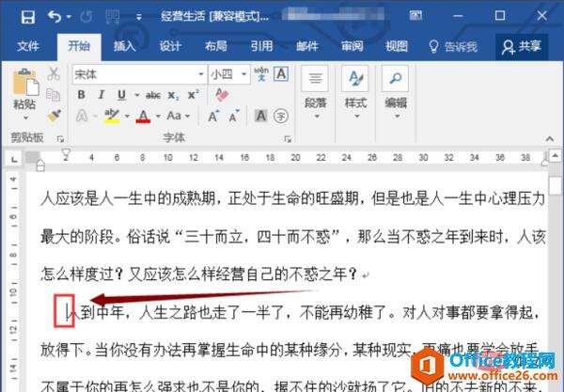564x392 pixels.
Task: Undo the last action
Action: click(x=55, y=17)
